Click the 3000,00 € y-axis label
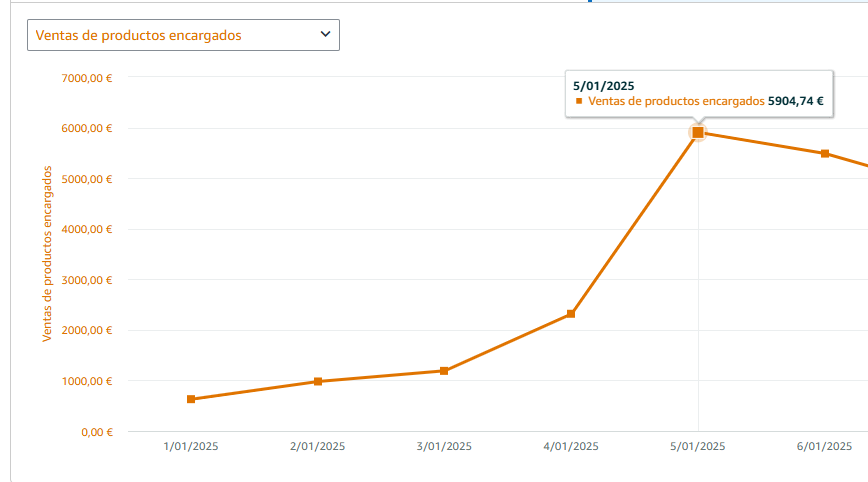This screenshot has height=482, width=868. click(86, 280)
